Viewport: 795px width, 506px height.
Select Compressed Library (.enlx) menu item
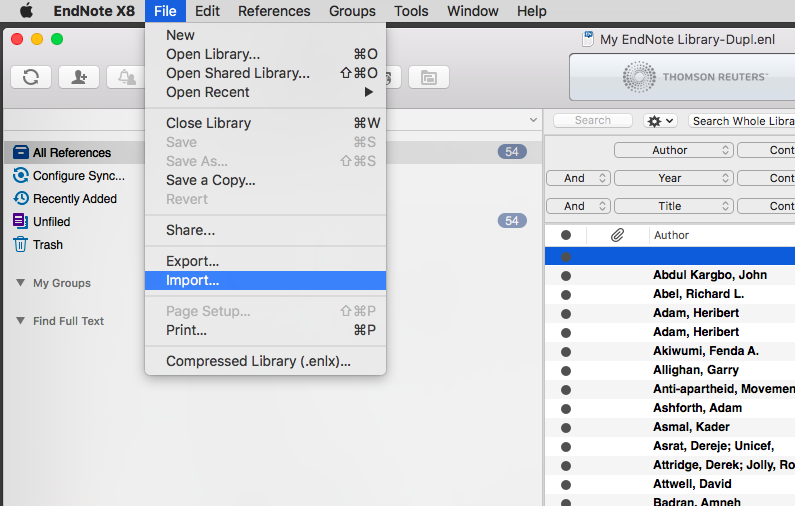pyautogui.click(x=265, y=361)
